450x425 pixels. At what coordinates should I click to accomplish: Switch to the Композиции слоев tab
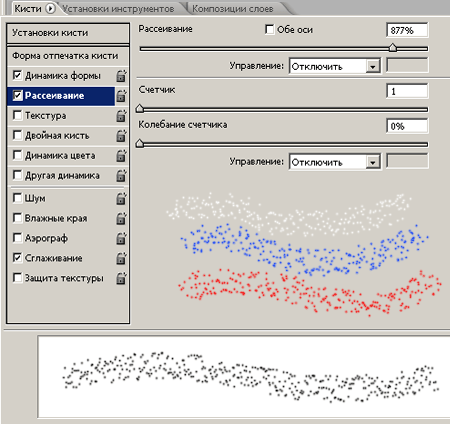click(x=233, y=9)
